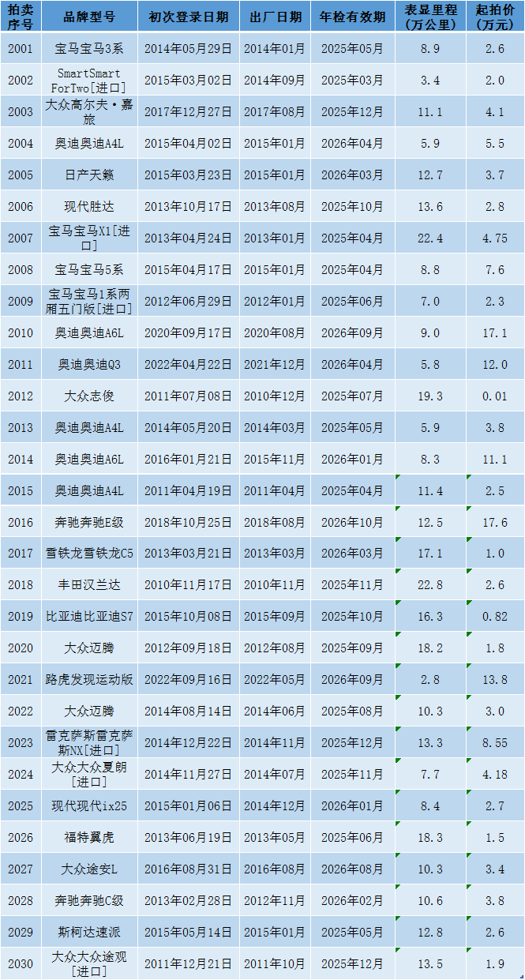Viewport: 525px width, 980px height.
Task: Click the starting price 8.55 cell
Action: (495, 742)
